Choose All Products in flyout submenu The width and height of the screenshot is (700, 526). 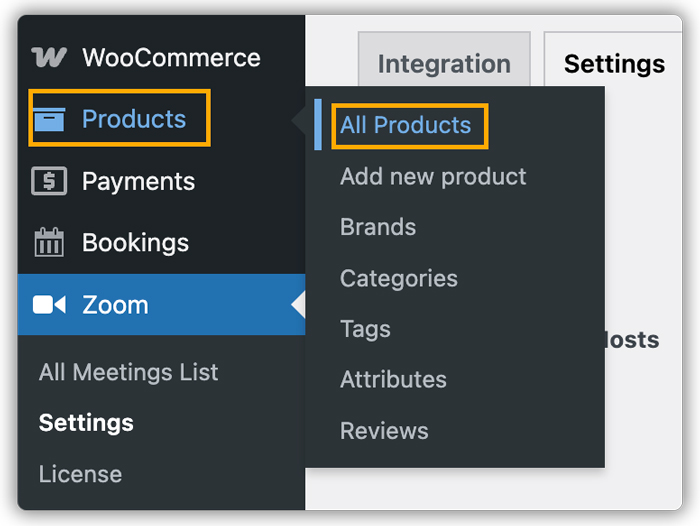coord(405,125)
